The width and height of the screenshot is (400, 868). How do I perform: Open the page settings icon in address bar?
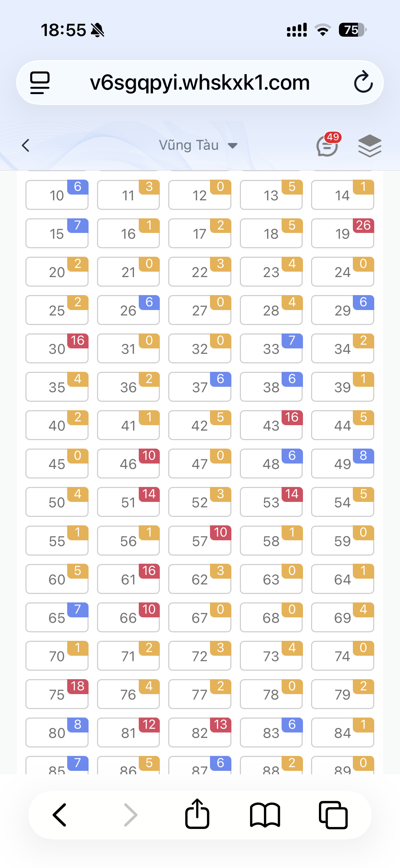click(x=40, y=83)
